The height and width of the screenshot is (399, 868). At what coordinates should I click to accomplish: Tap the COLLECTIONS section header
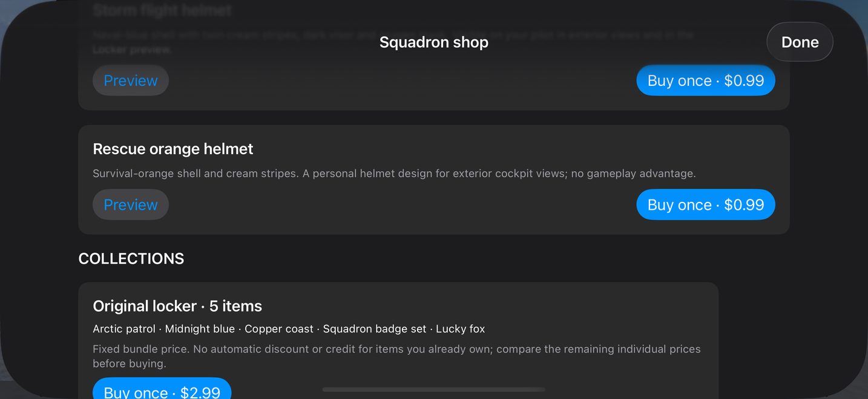pos(131,259)
